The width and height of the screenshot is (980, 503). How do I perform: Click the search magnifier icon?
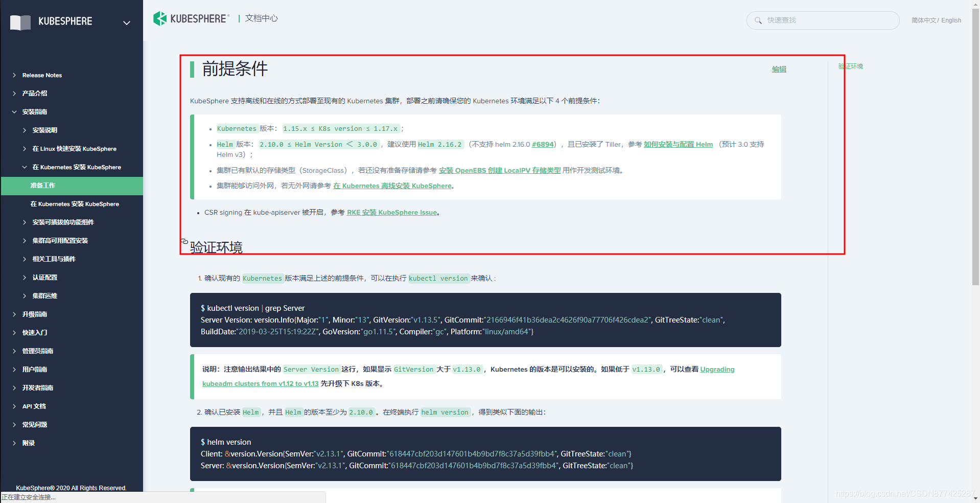(758, 20)
